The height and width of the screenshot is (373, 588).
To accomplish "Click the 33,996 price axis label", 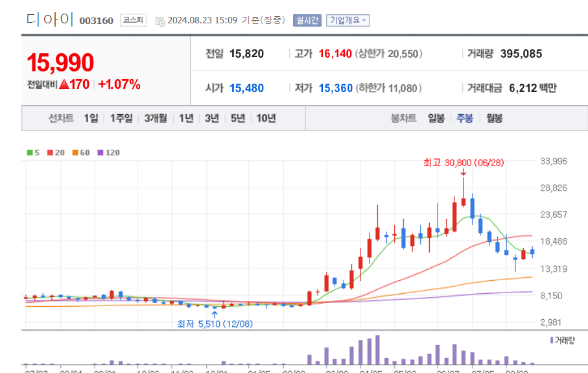I will 554,162.
